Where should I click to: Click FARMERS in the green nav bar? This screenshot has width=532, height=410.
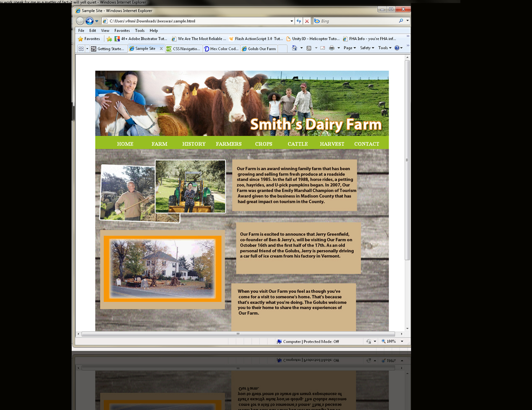229,144
